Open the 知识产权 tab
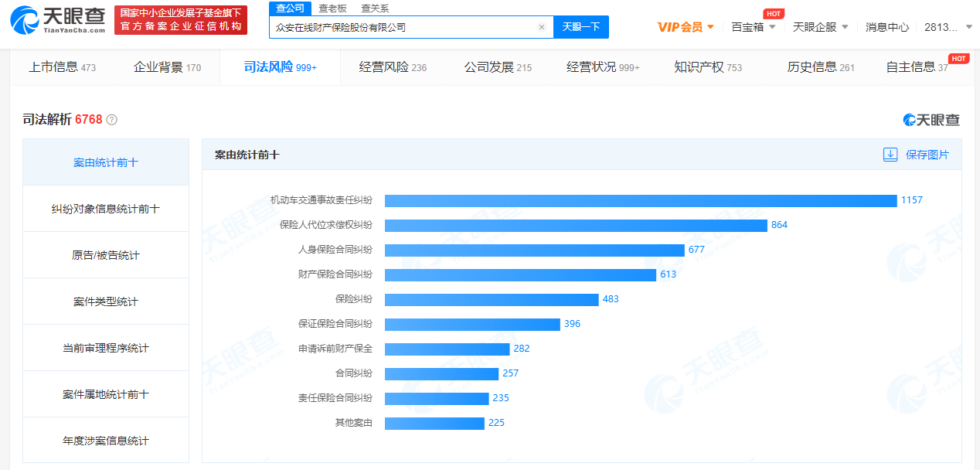The height and width of the screenshot is (470, 980). tap(707, 67)
